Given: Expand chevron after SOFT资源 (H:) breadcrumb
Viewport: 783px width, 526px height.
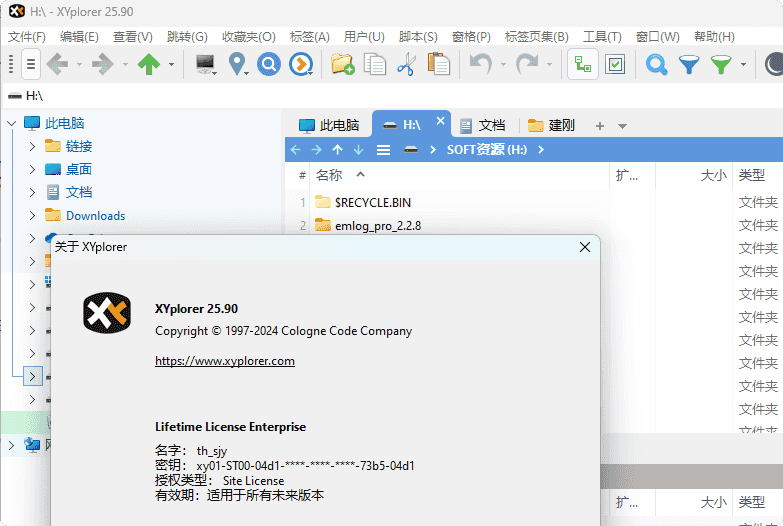Looking at the screenshot, I should [541, 149].
